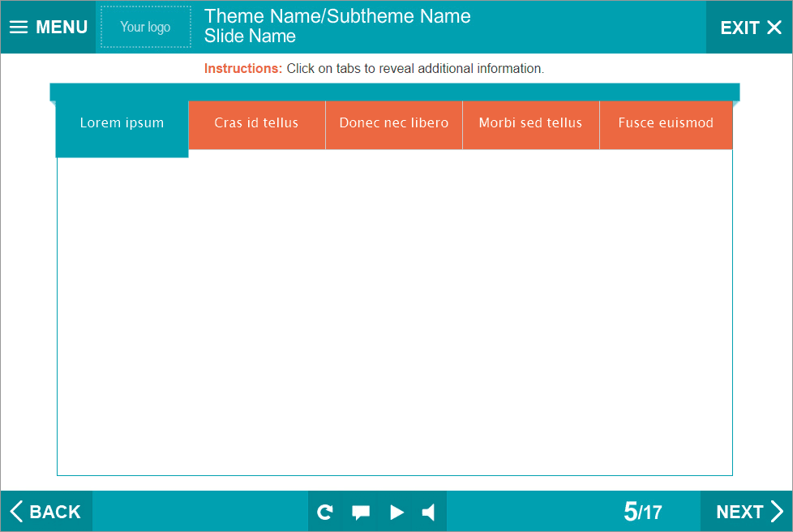Click the 'Slide Name' heading text
The height and width of the screenshot is (532, 793).
click(x=250, y=36)
